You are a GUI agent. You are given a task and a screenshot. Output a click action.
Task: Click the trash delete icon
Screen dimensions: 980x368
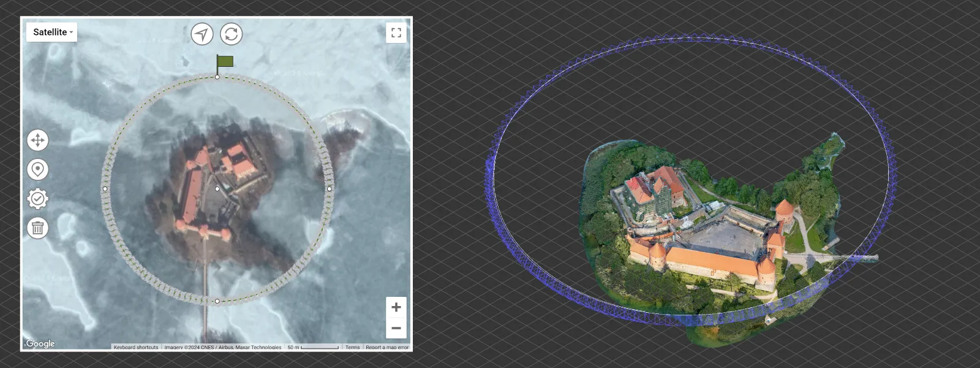tap(37, 228)
